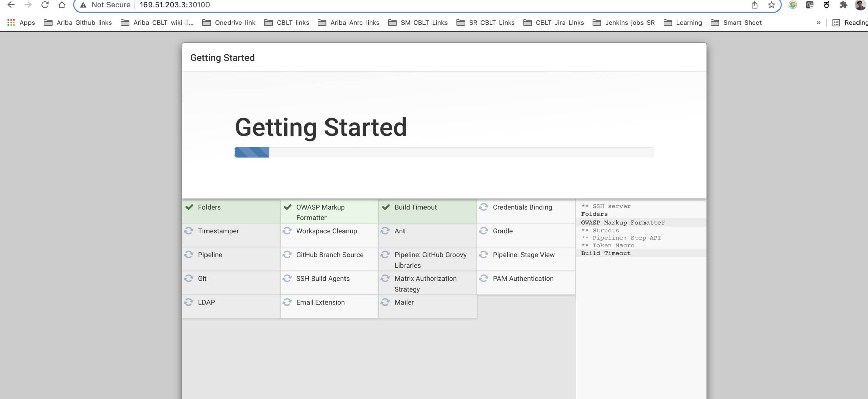Click '** Pipeline: Step API' log entry
The height and width of the screenshot is (399, 868).
(x=621, y=238)
